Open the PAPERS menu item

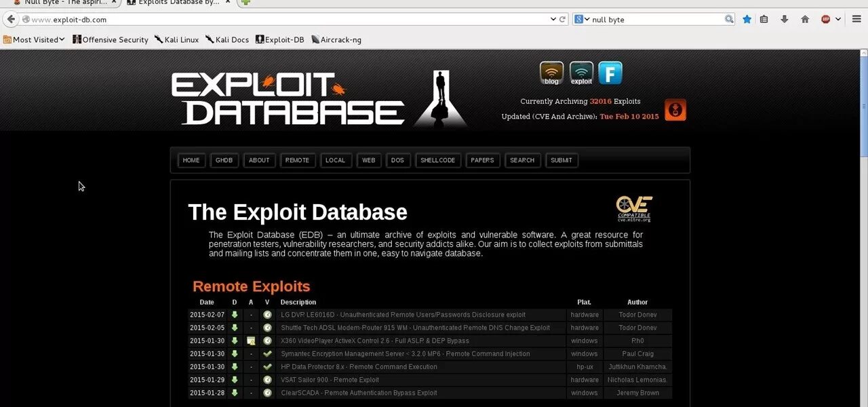[x=482, y=160]
